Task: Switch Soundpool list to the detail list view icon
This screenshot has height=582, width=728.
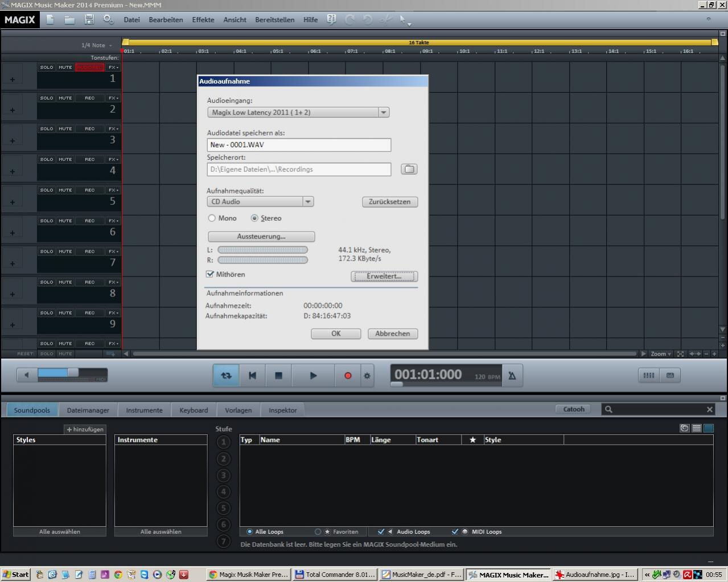Action: (696, 428)
